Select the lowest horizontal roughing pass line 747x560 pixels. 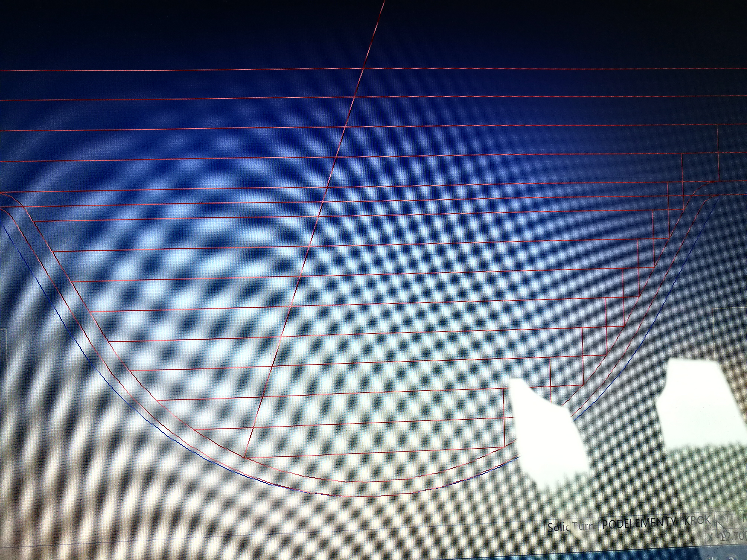371,453
